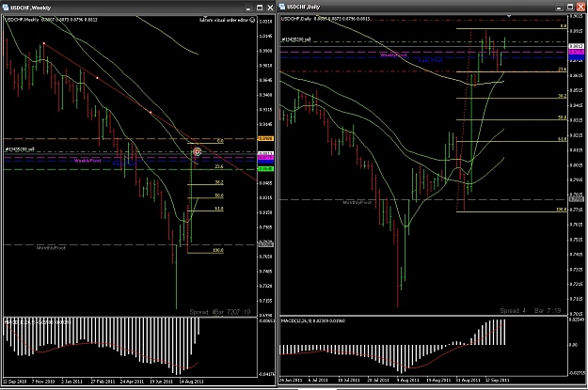588x390 pixels.
Task: Click the MACD indicator label in the Weekly window
Action: click(x=37, y=321)
